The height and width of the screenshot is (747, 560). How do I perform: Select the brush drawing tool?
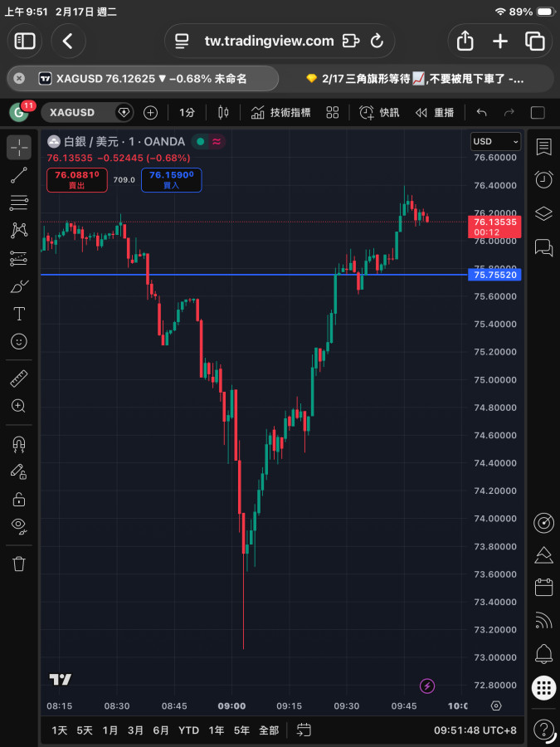click(x=19, y=287)
